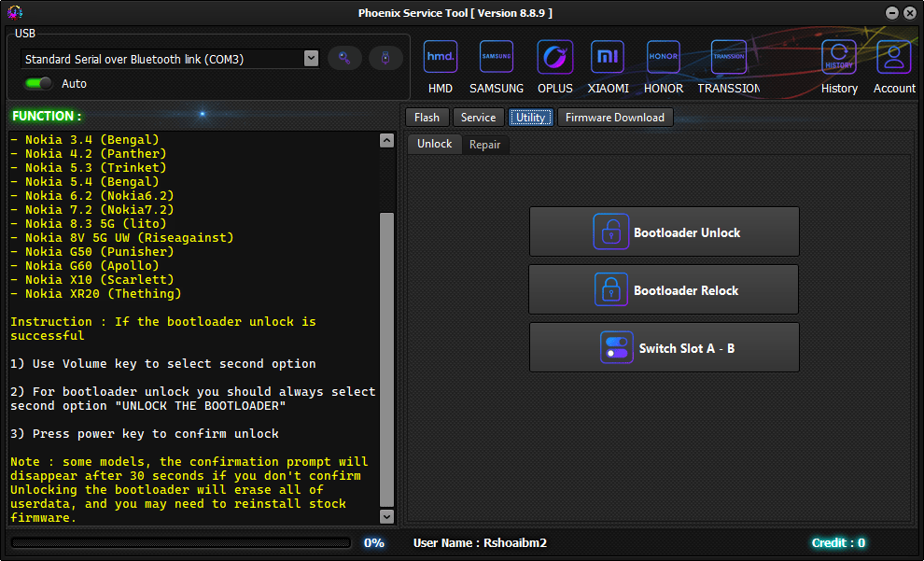The width and height of the screenshot is (924, 561).
Task: Click the 'FUNCTION :' panel heading
Action: [x=47, y=116]
